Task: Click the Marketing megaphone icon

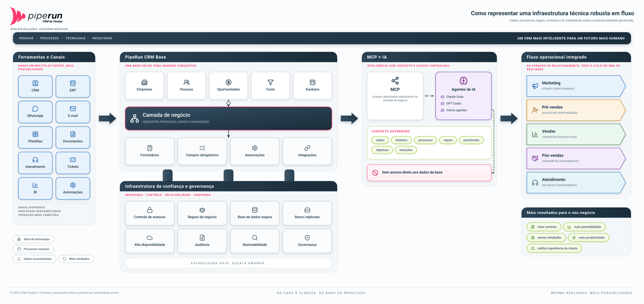Action: click(x=535, y=86)
